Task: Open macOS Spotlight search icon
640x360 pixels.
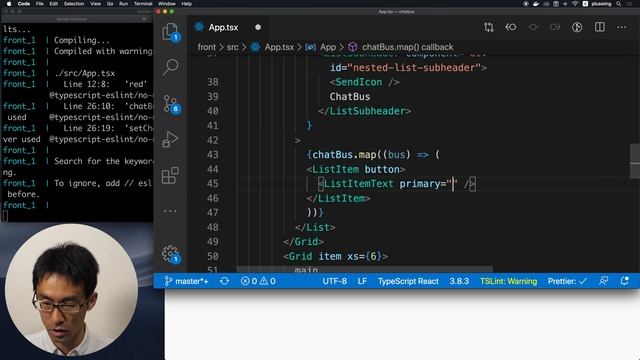Action: point(619,4)
